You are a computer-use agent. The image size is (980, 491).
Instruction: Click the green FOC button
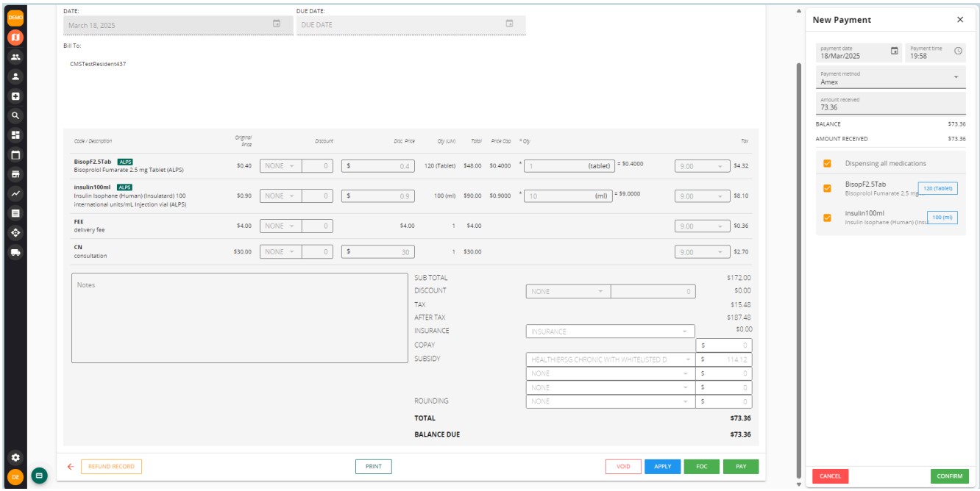click(702, 466)
